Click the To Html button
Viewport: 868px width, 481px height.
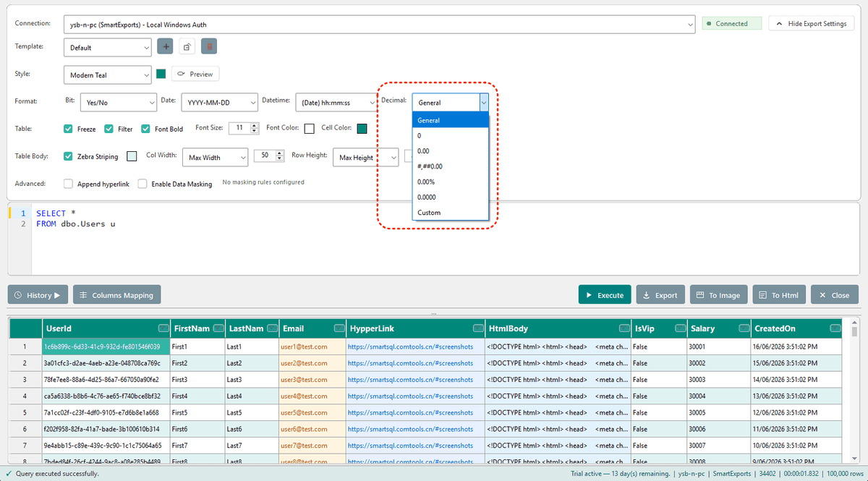coord(779,294)
